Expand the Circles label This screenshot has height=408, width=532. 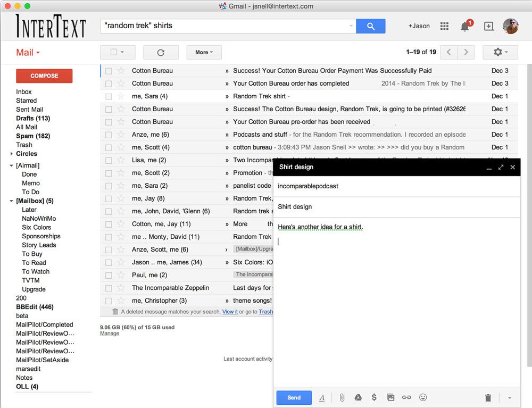(12, 154)
